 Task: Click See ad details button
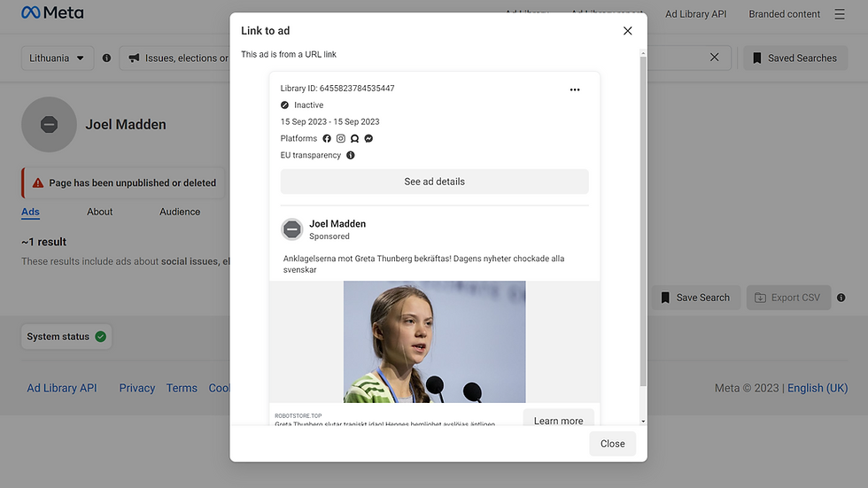tap(435, 182)
